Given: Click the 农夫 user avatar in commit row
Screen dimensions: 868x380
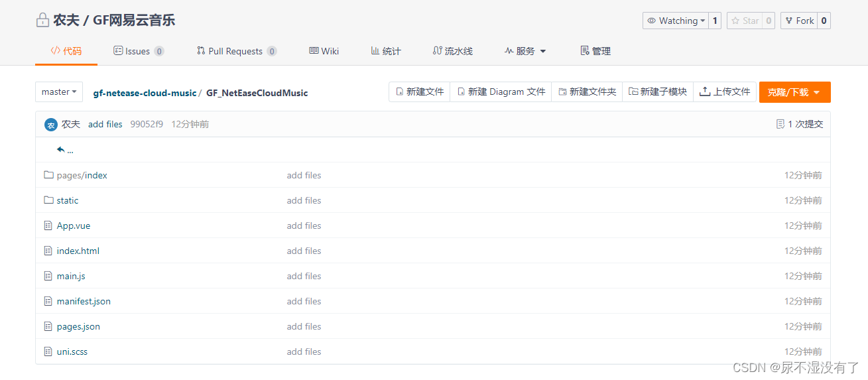Looking at the screenshot, I should coord(50,125).
